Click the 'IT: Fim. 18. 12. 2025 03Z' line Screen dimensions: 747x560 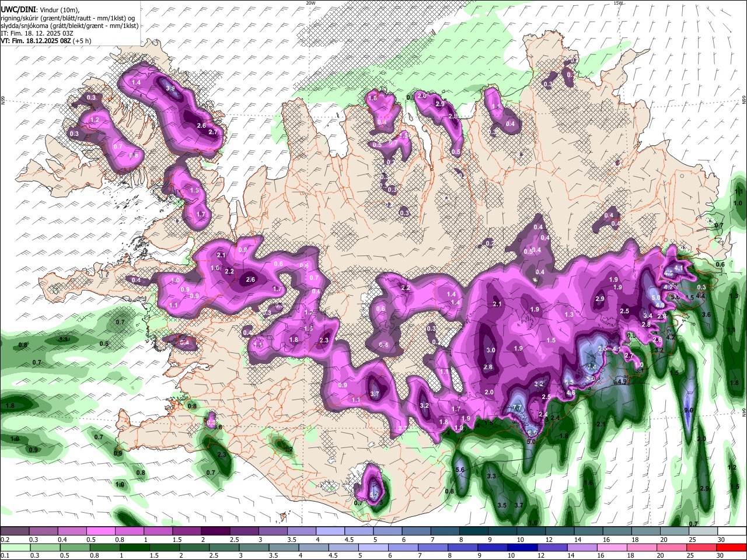(37, 33)
